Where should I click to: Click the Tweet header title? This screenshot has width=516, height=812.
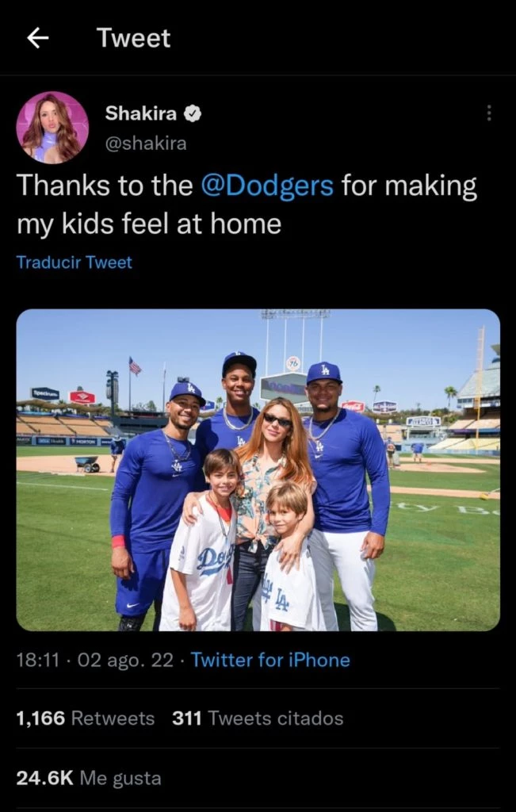click(x=133, y=37)
